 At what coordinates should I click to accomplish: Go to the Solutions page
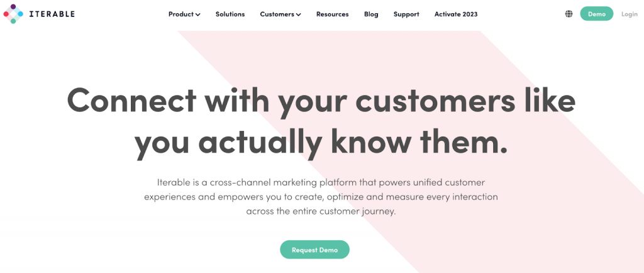[x=230, y=14]
